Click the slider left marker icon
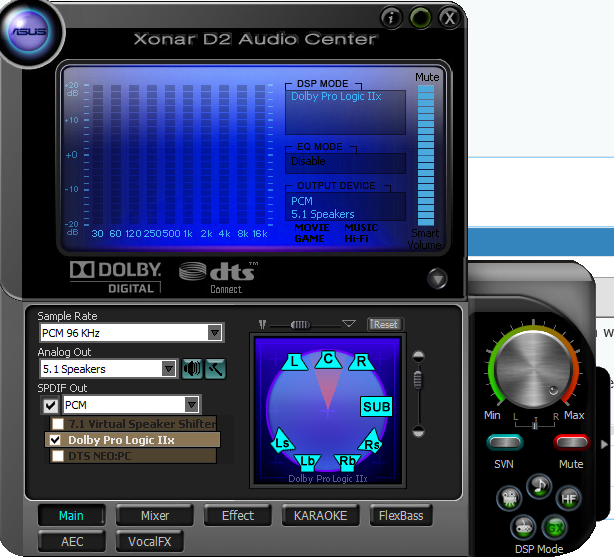The height and width of the screenshot is (559, 614). [262, 324]
